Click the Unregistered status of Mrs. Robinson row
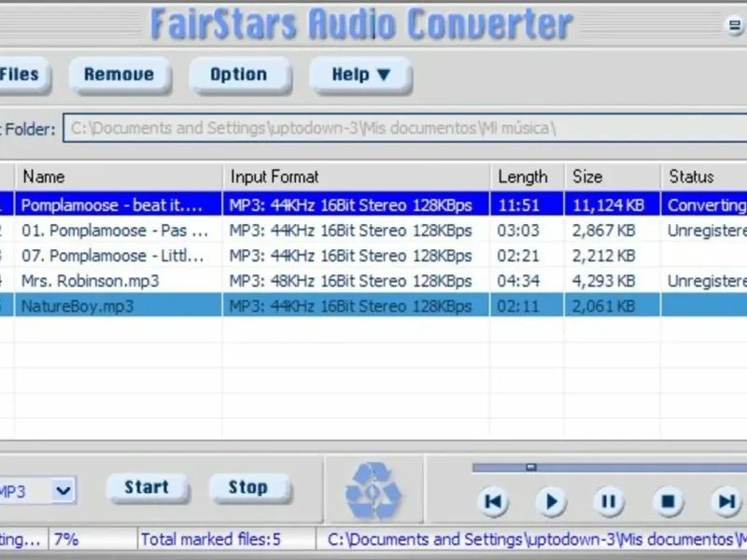747x560 pixels. click(x=704, y=281)
